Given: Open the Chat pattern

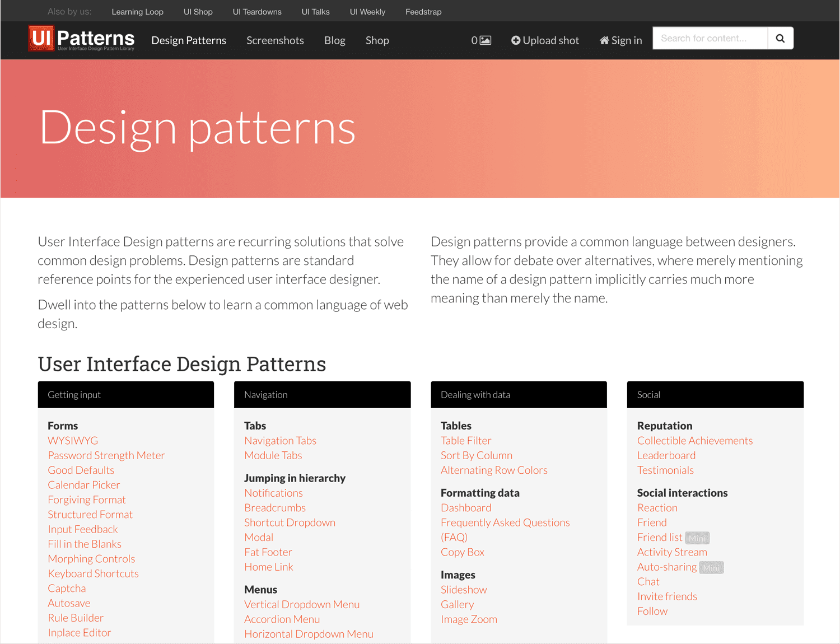Looking at the screenshot, I should [x=648, y=582].
